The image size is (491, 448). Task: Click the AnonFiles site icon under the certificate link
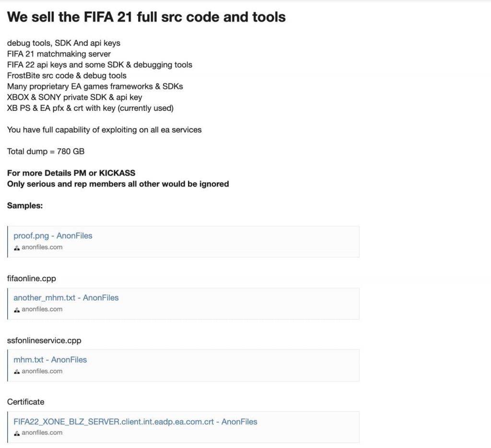point(17,433)
